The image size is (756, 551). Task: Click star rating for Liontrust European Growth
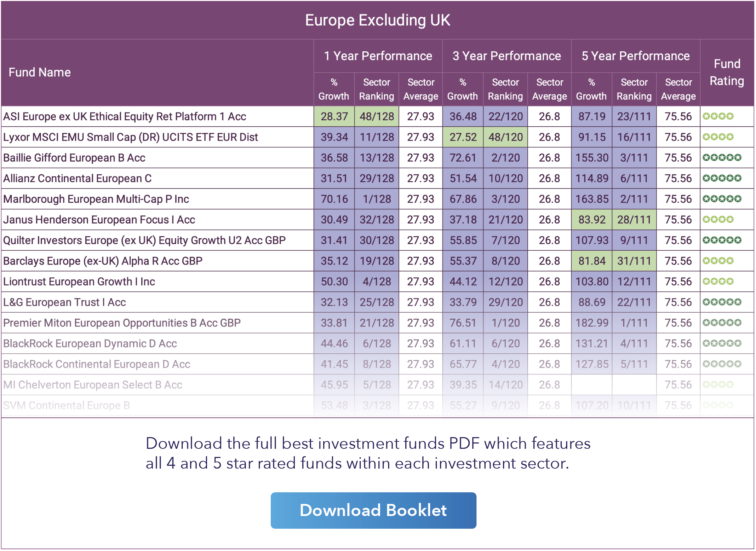(718, 282)
